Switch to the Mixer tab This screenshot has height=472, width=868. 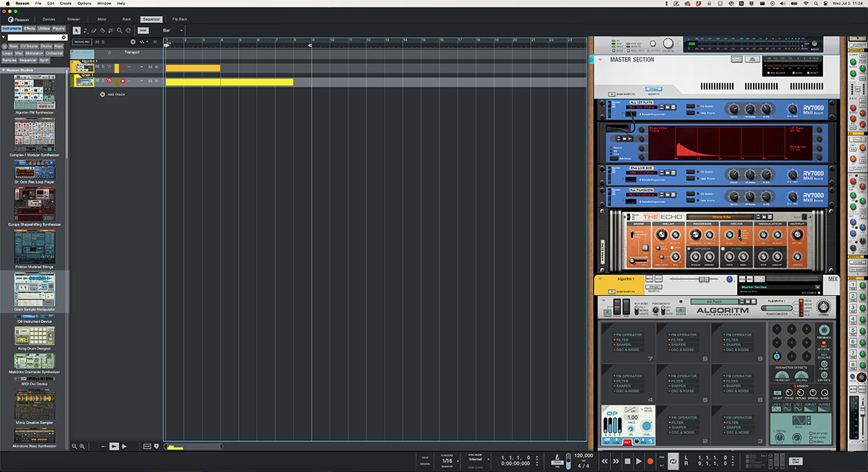102,19
